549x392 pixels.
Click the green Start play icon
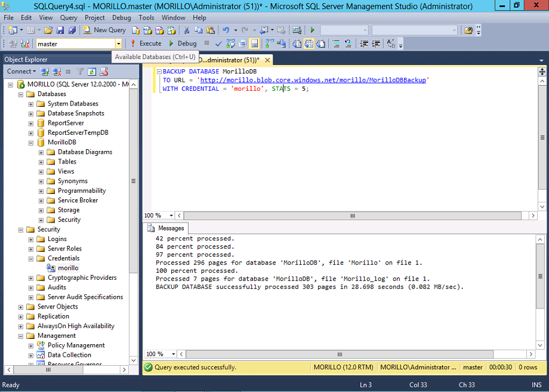312,30
